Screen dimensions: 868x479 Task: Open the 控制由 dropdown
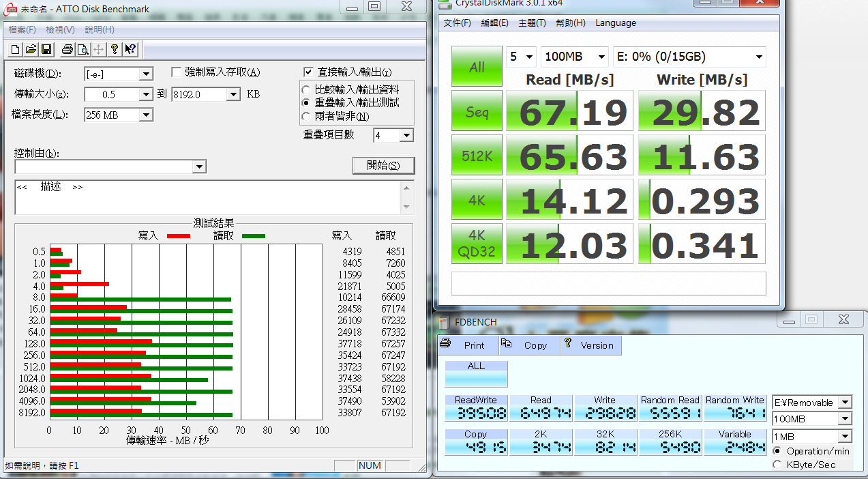pyautogui.click(x=199, y=166)
